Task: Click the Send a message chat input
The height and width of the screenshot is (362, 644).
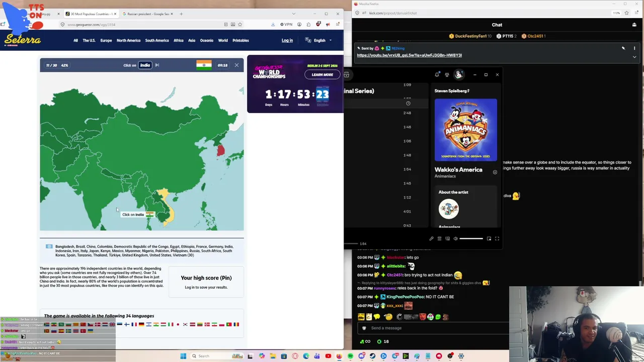Action: tap(434, 328)
